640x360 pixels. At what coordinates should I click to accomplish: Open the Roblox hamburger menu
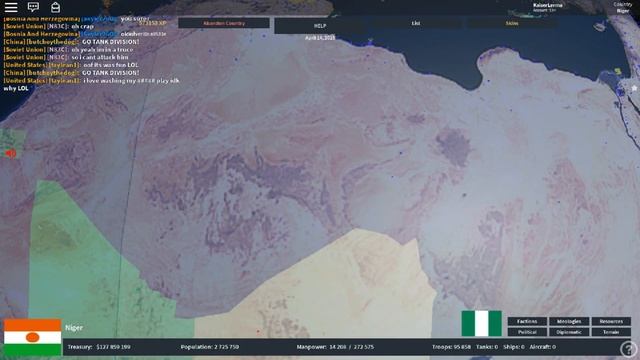pos(11,7)
